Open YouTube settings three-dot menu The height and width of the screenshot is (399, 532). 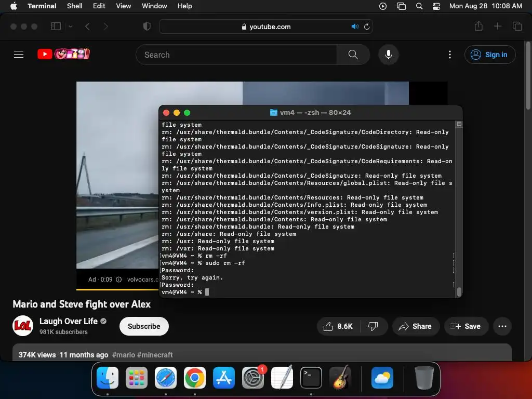coord(450,55)
